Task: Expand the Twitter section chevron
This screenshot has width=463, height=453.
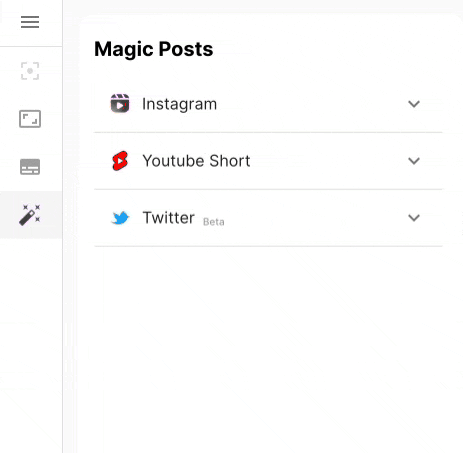Action: 414,218
